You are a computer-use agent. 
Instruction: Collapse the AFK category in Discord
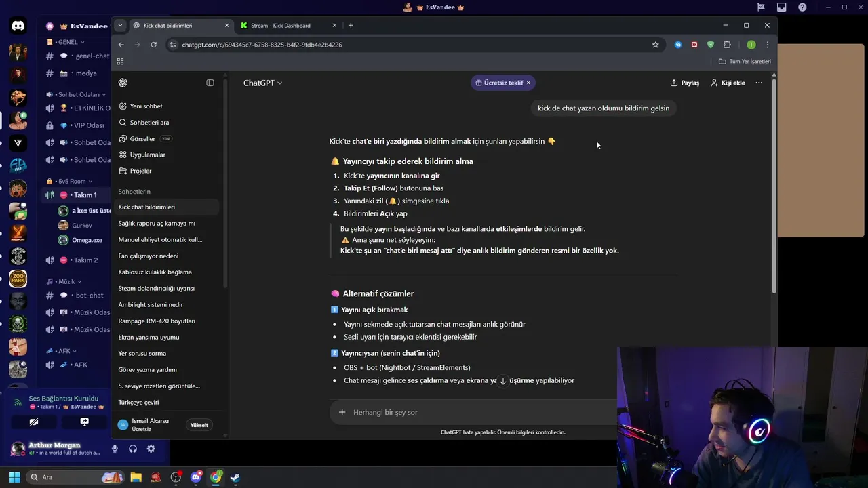(x=61, y=351)
